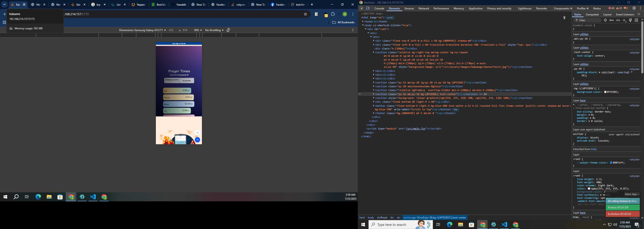Viewport: 644px width, 229px height.
Task: Open the Layout tab in the styles pane
Action: (x=607, y=15)
